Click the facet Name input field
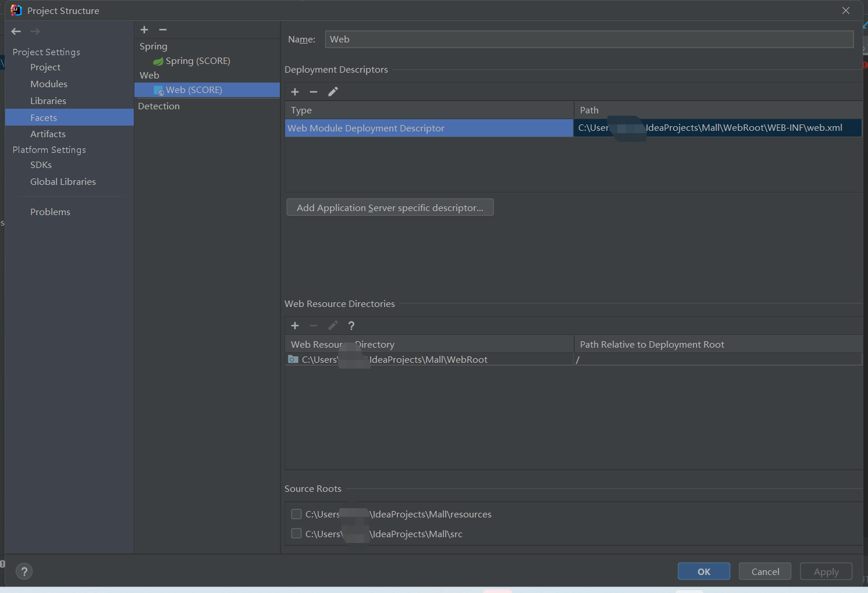Screen dimensions: 868x593 pos(589,40)
